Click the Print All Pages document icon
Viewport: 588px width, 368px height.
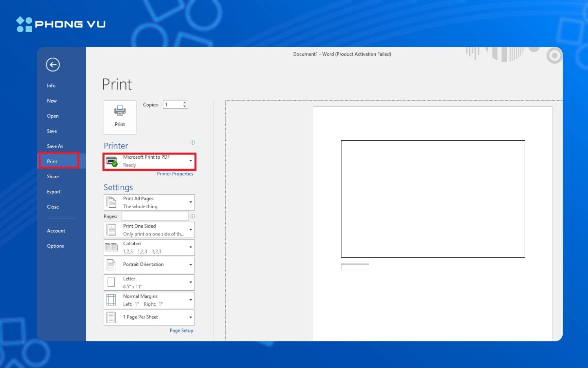click(x=111, y=201)
